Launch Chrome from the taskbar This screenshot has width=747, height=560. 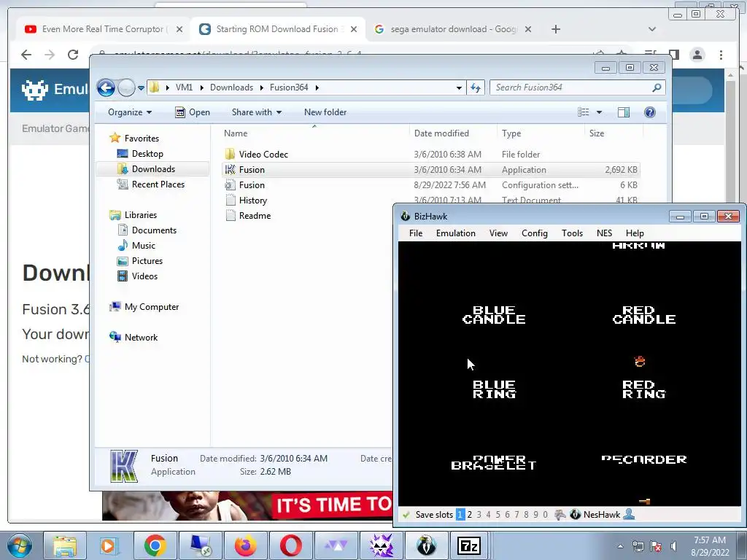click(155, 545)
